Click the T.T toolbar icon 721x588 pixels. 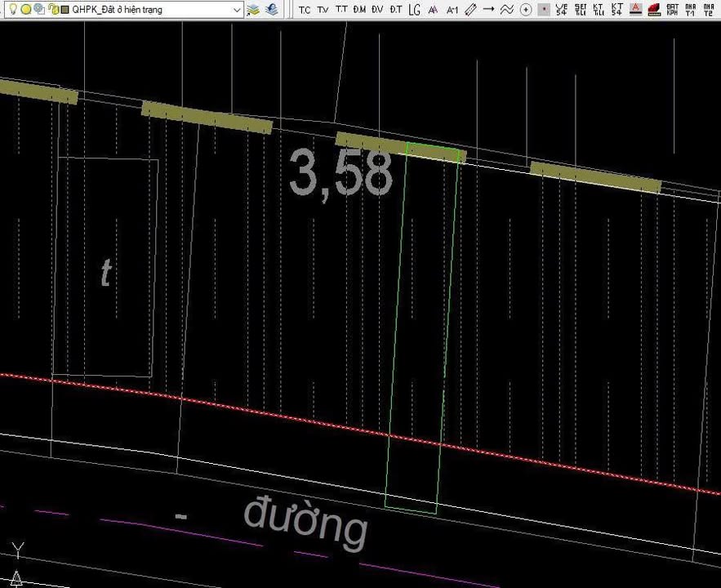[340, 10]
